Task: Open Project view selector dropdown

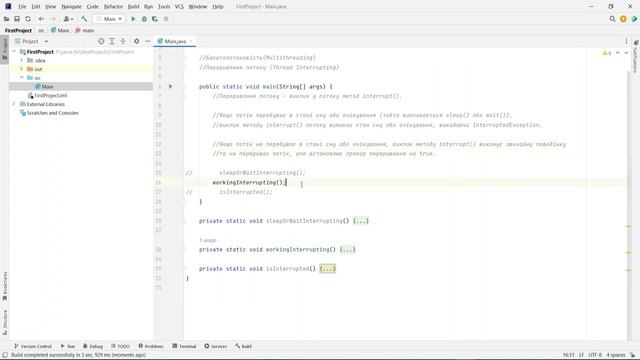Action: [x=31, y=41]
